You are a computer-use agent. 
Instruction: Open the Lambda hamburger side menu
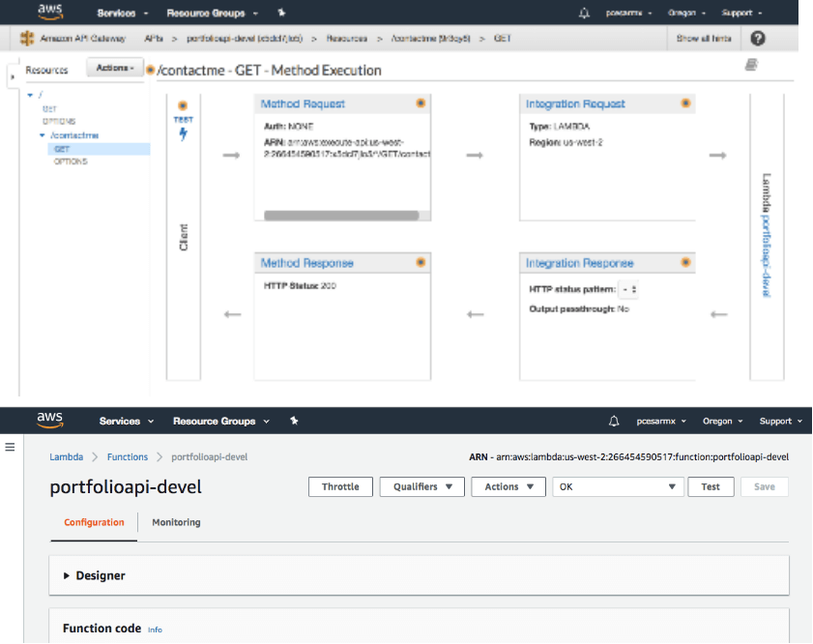(x=10, y=447)
